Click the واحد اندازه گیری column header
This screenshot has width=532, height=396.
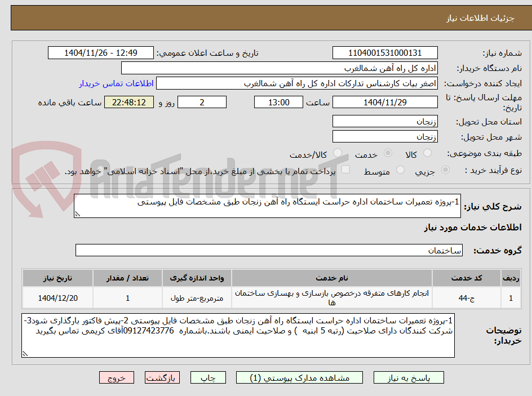point(197,278)
